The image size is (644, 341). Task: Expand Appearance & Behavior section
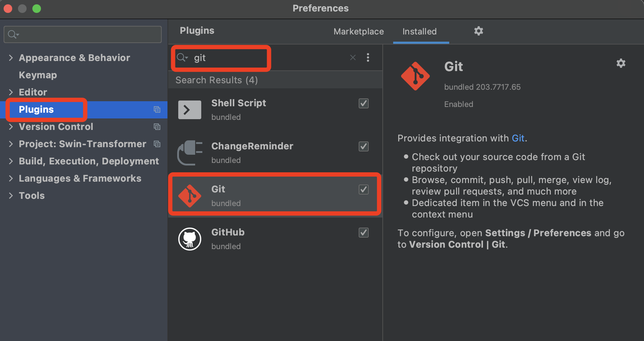(x=11, y=58)
